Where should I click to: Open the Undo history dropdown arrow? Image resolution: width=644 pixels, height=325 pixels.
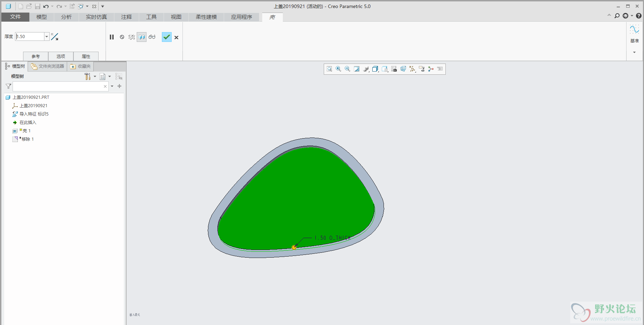pos(52,6)
